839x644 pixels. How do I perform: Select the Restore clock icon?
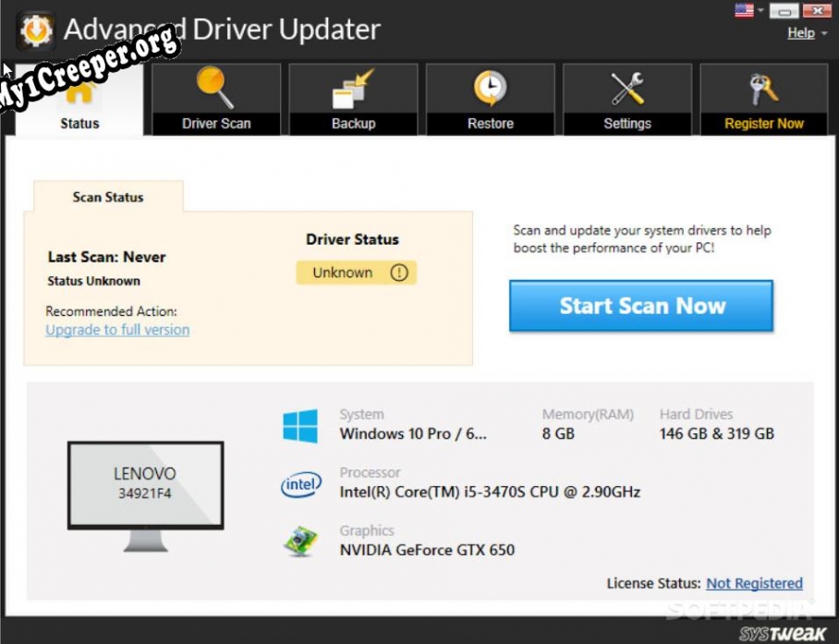coord(490,89)
